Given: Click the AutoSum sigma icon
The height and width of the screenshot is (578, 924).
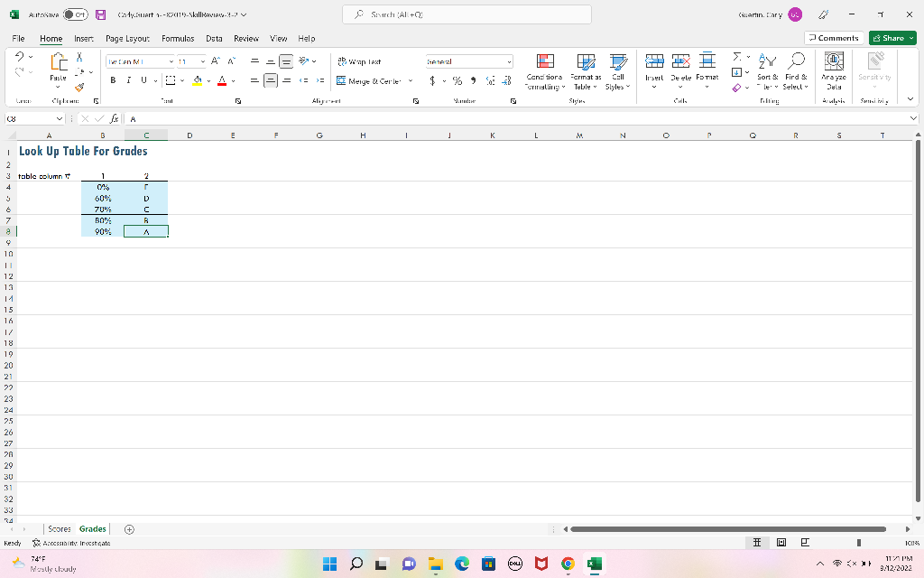Looking at the screenshot, I should click(x=736, y=57).
